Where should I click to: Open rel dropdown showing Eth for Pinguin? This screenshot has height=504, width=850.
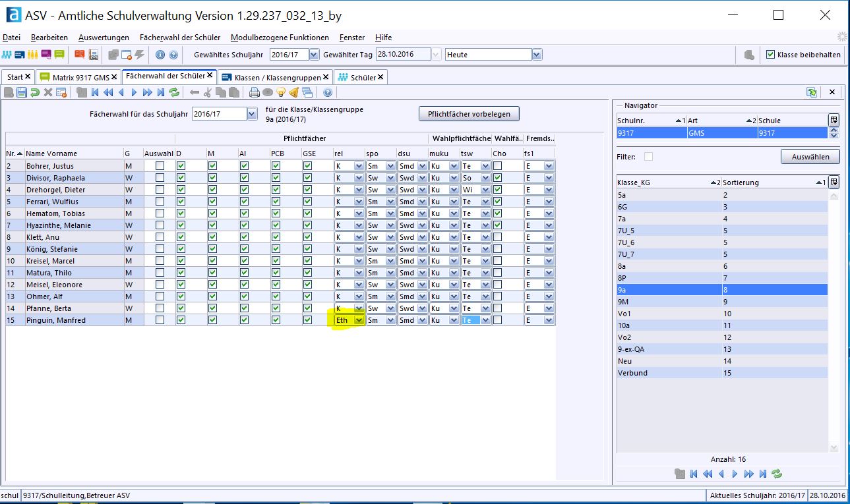pyautogui.click(x=359, y=320)
